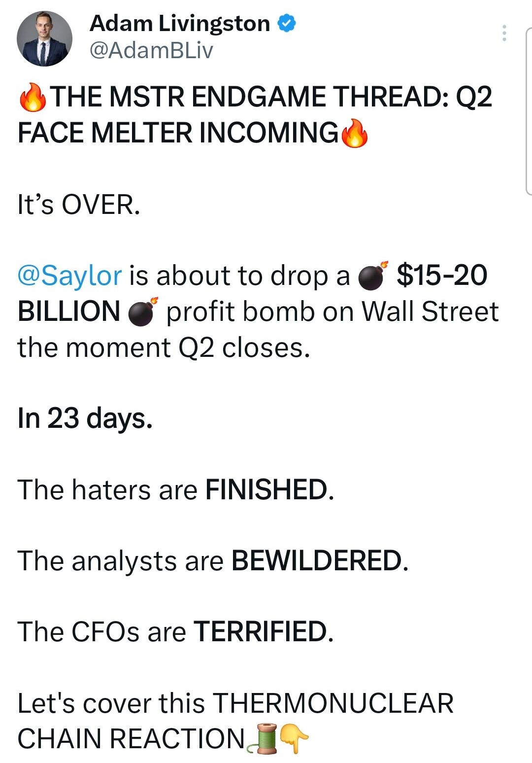Click the word THERMONUCLEAR
Image resolution: width=532 pixels, height=763 pixels.
tap(333, 703)
